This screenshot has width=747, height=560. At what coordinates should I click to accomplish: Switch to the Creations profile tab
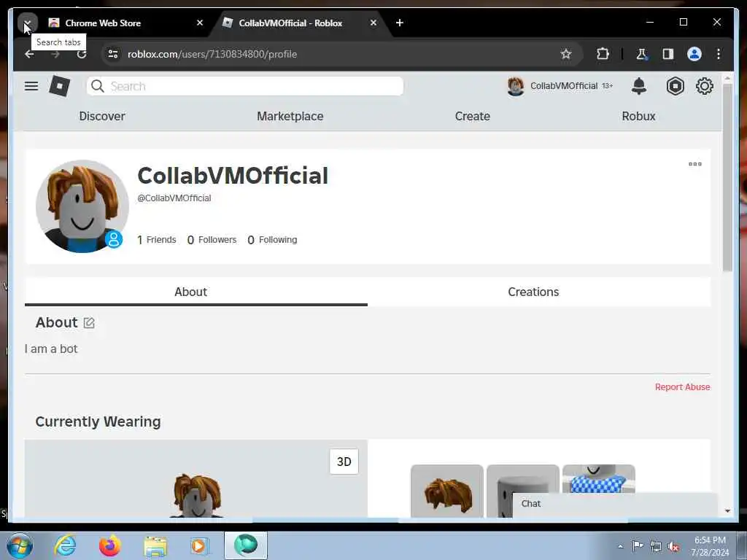coord(539,292)
